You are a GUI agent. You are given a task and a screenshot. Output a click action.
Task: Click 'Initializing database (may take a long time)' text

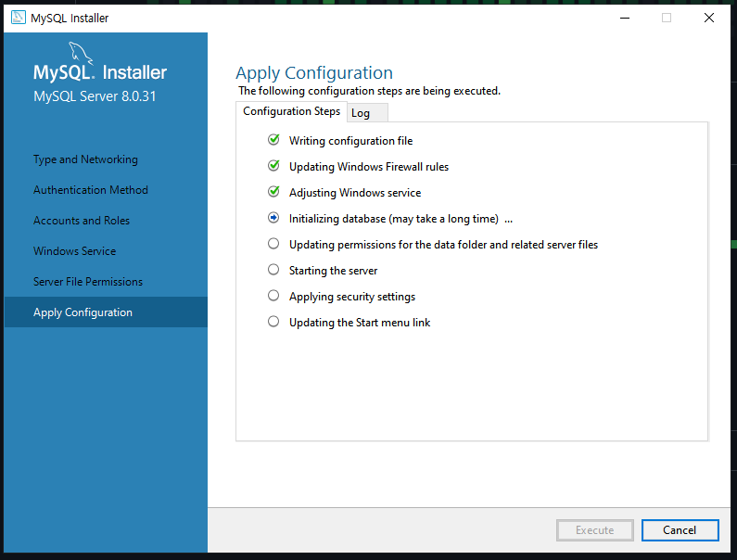point(394,219)
